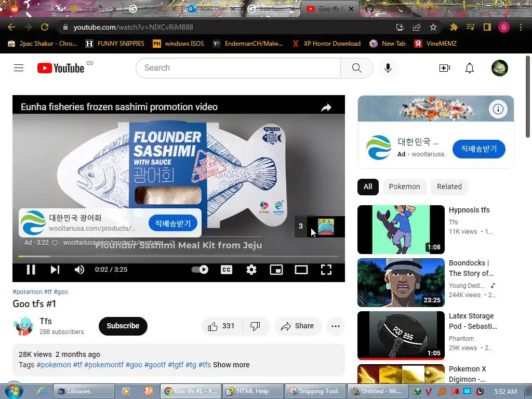Open the notifications bell
Viewport: 532px width, 399px height.
tap(470, 68)
